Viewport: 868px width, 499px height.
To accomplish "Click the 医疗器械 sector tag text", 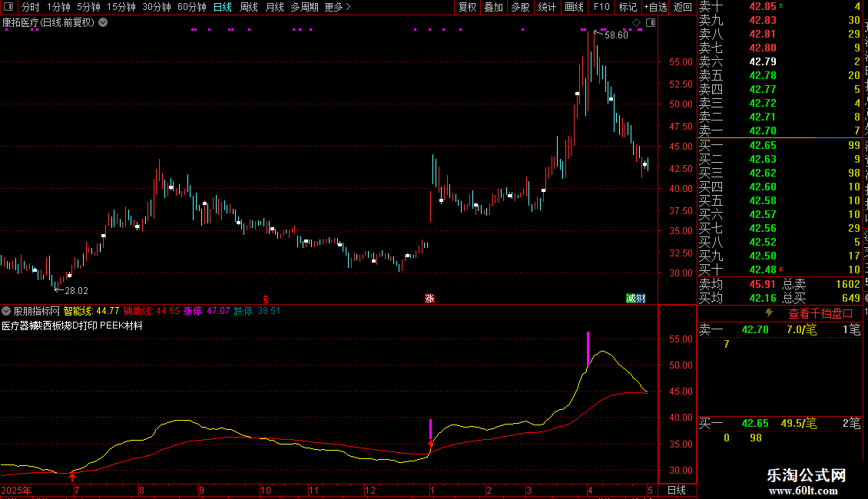I will [x=21, y=326].
